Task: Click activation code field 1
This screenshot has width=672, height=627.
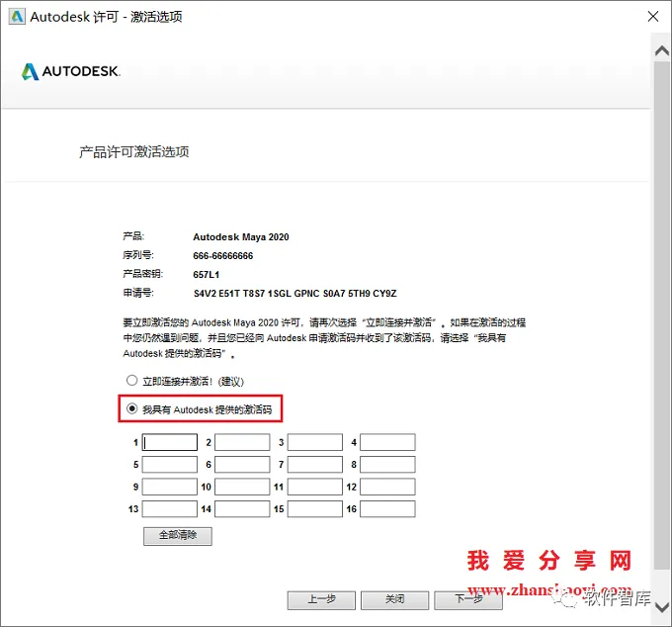Action: [170, 442]
